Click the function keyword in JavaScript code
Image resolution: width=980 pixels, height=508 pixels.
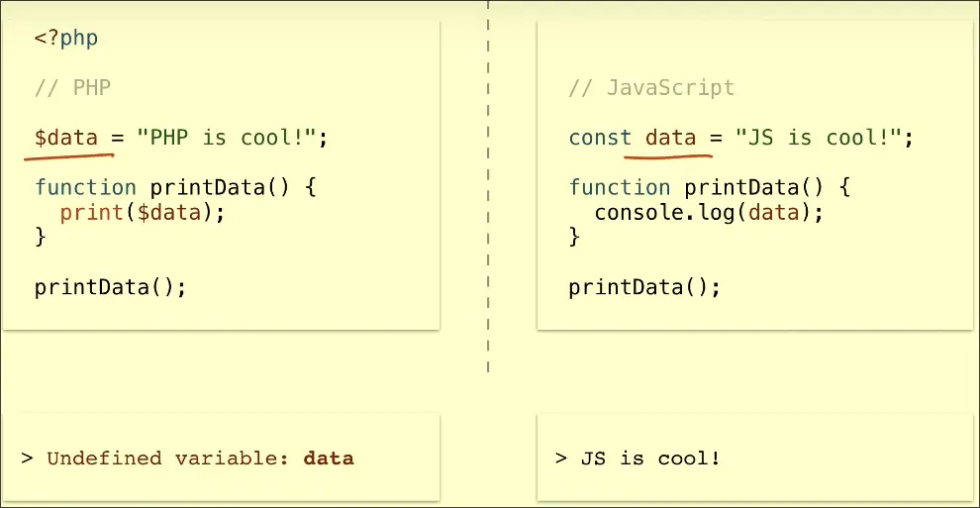click(x=620, y=187)
